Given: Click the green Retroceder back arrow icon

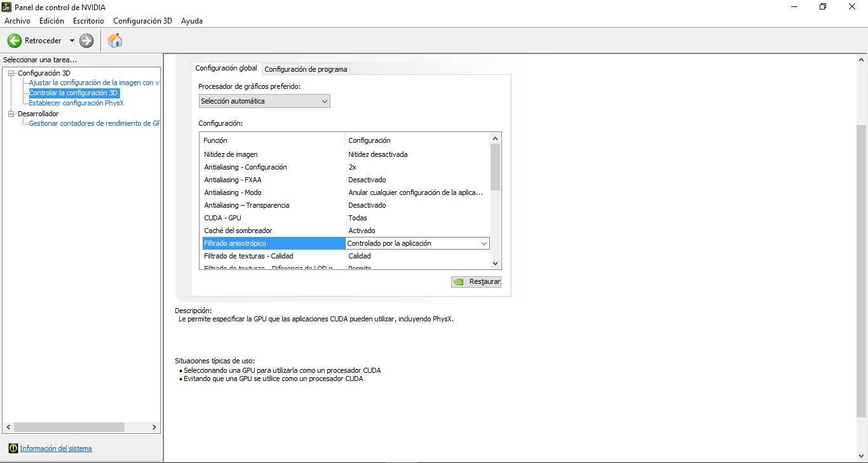Looking at the screenshot, I should [14, 41].
